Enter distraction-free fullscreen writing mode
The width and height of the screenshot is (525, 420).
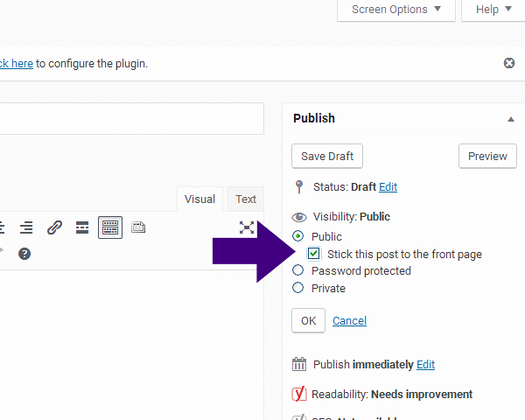(x=247, y=227)
